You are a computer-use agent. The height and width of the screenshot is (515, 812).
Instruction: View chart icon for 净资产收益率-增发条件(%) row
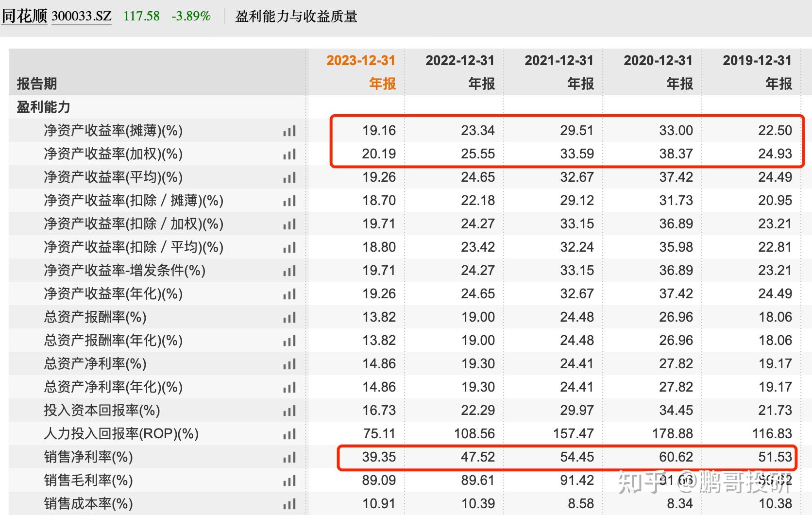[x=289, y=271]
